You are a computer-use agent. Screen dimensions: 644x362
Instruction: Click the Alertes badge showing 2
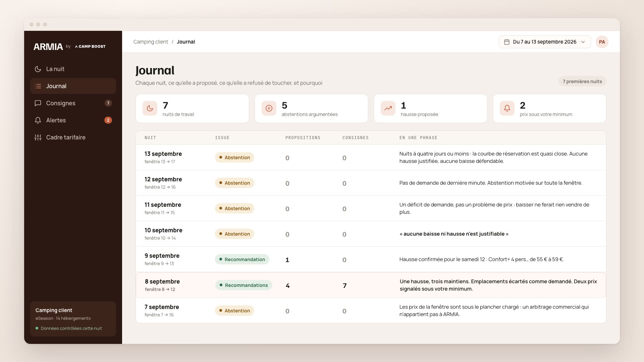coord(108,120)
